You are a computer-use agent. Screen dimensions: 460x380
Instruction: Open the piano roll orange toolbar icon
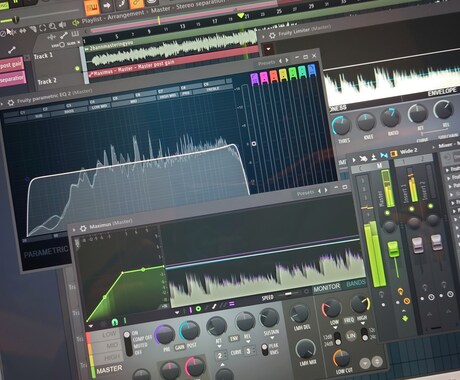click(x=92, y=7)
